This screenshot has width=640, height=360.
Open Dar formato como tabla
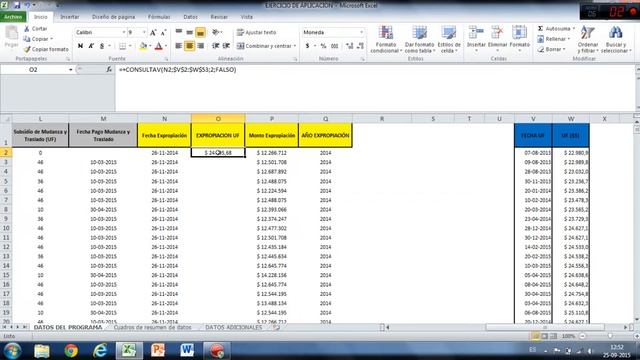coord(419,39)
